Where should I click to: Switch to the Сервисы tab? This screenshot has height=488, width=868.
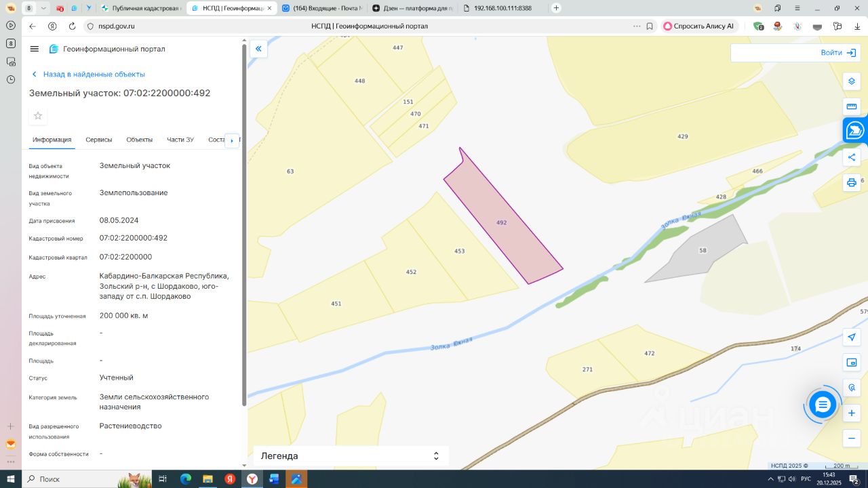pyautogui.click(x=99, y=140)
